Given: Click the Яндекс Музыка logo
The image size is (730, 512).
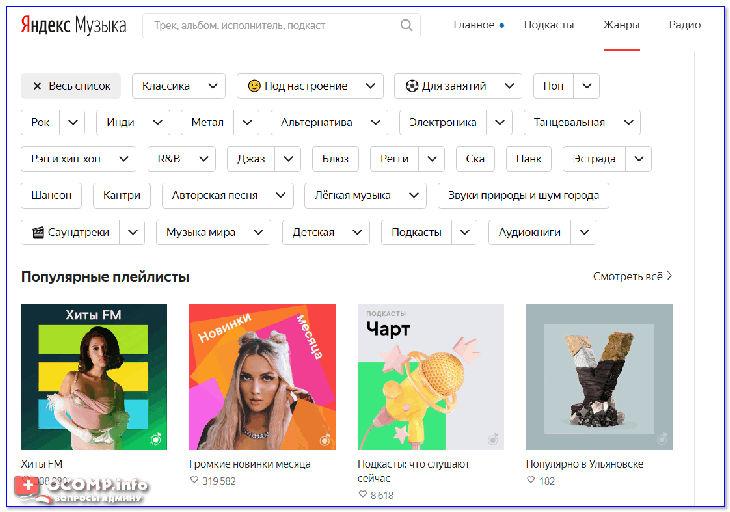Looking at the screenshot, I should pyautogui.click(x=74, y=26).
